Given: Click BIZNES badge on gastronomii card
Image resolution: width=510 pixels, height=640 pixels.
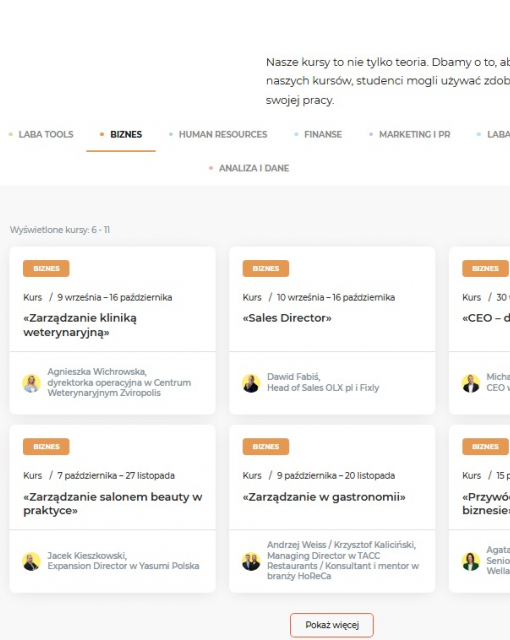Looking at the screenshot, I should pyautogui.click(x=266, y=447).
